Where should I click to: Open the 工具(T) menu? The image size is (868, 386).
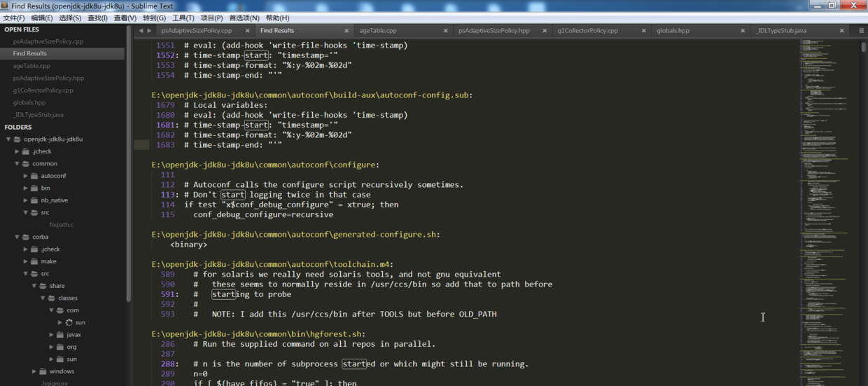click(183, 18)
